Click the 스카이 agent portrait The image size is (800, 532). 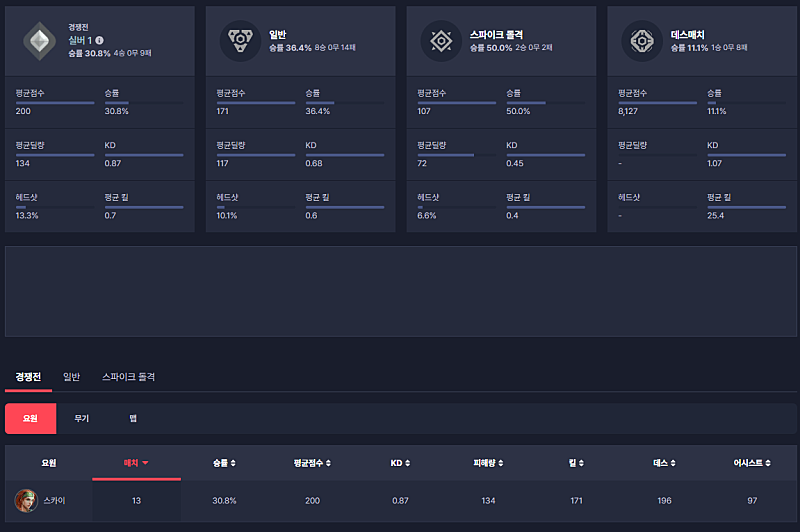click(26, 500)
